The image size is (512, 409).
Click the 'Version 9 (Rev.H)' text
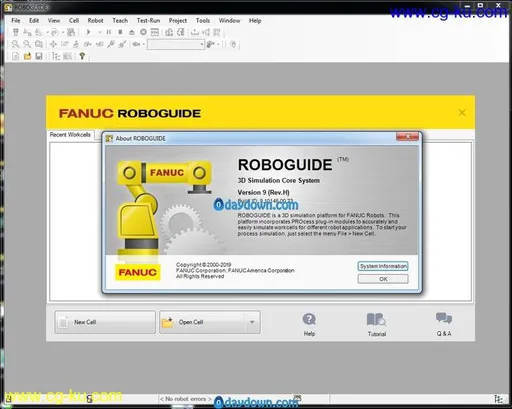(263, 192)
